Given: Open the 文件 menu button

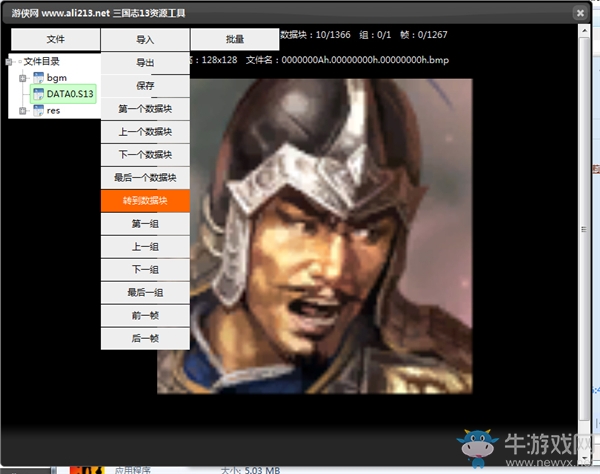Looking at the screenshot, I should tap(55, 39).
